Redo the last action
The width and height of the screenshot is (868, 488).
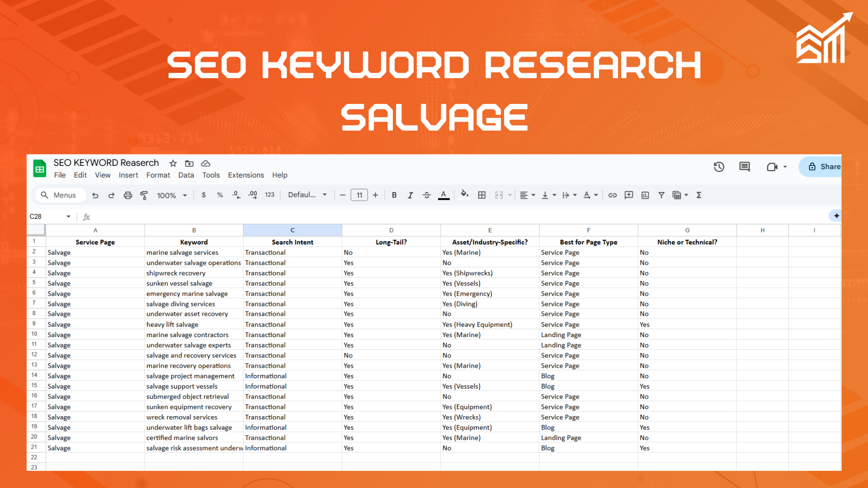[111, 195]
